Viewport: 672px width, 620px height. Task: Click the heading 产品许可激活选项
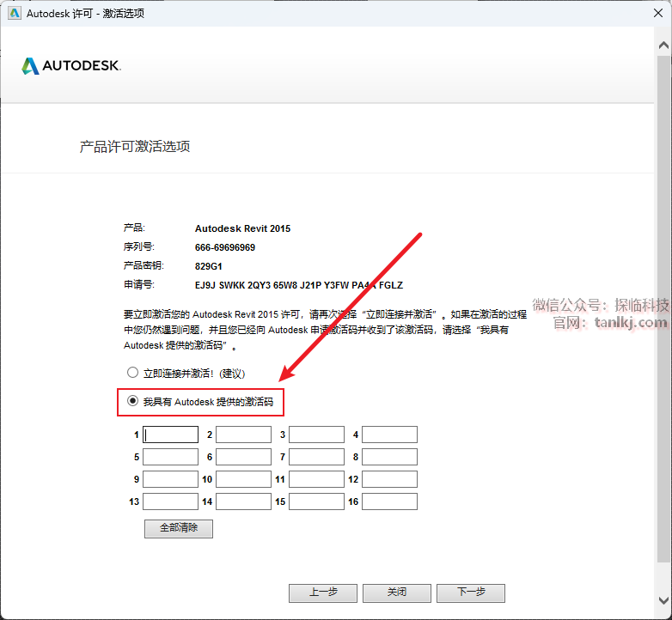[x=135, y=147]
